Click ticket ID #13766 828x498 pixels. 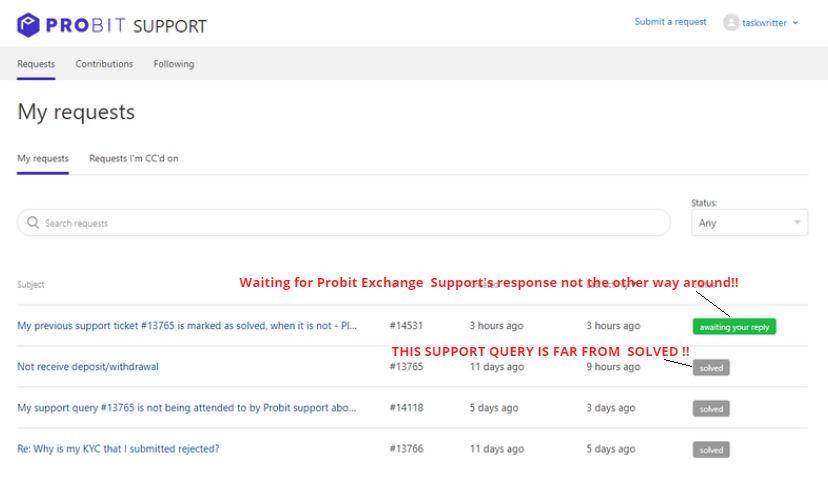tap(406, 449)
